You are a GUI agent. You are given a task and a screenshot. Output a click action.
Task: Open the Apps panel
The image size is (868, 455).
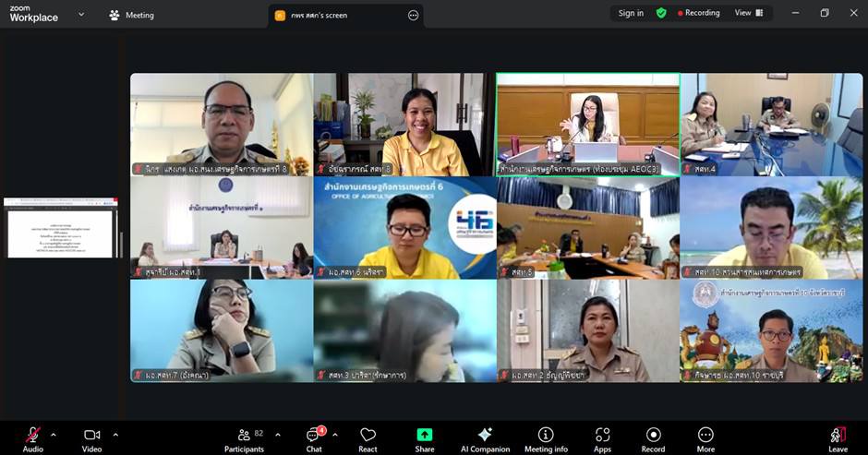602,437
